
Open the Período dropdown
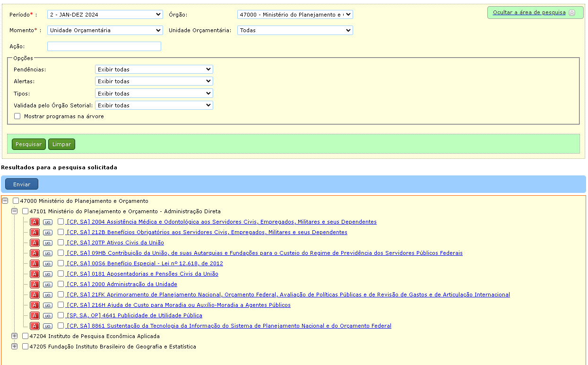click(105, 15)
